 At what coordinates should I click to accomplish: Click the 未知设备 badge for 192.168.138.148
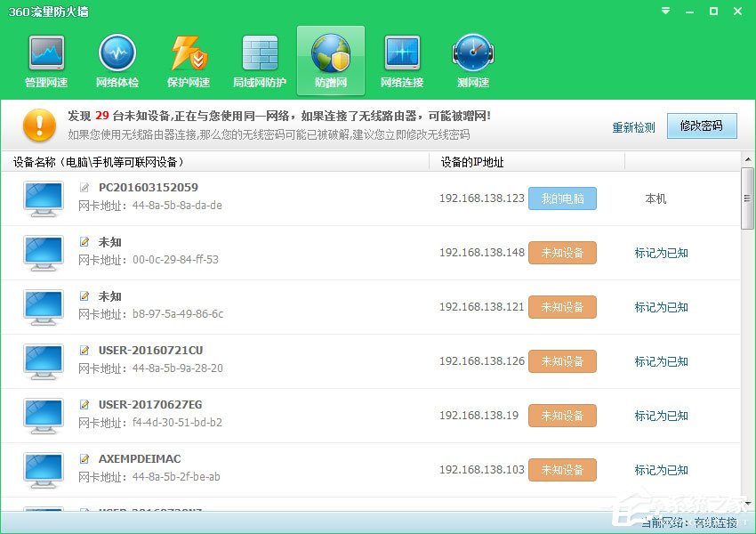pos(562,252)
